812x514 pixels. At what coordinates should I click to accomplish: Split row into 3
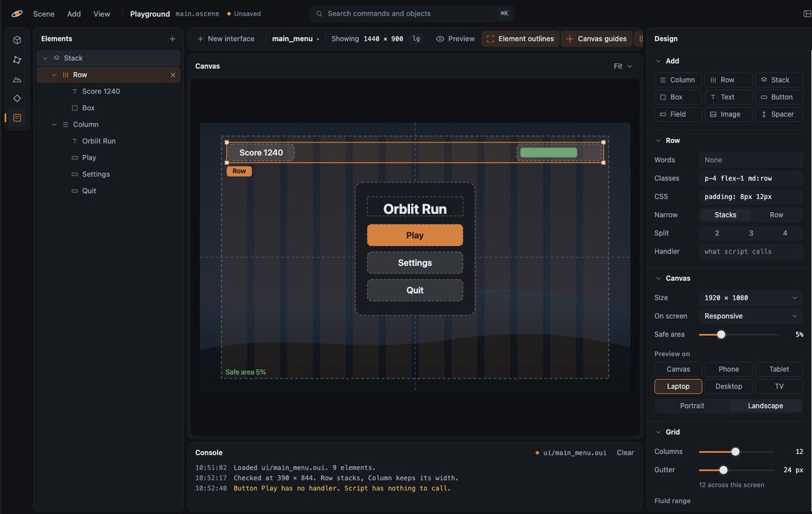(x=751, y=233)
